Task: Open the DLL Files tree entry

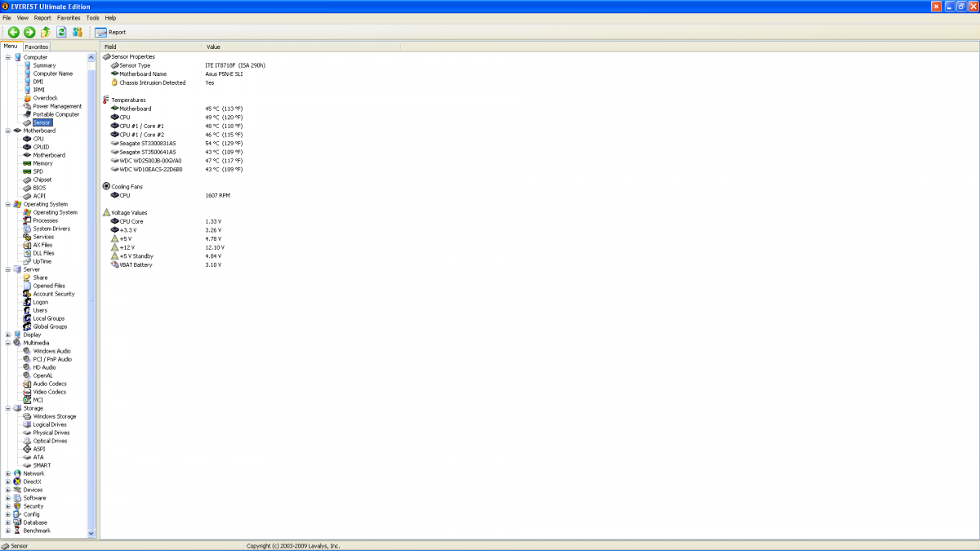Action: click(43, 253)
